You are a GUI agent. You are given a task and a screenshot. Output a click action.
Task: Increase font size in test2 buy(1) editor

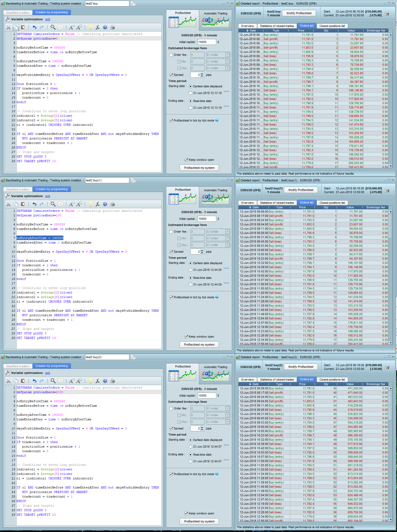point(79,204)
